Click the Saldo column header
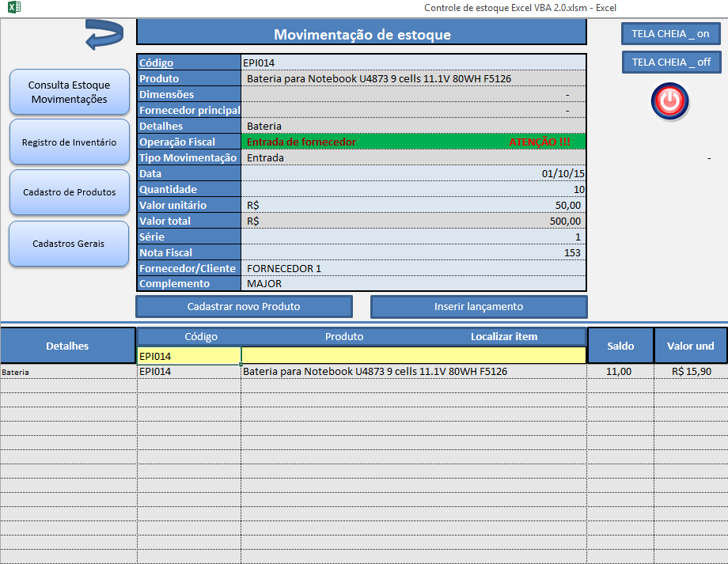The height and width of the screenshot is (564, 728). coord(620,346)
